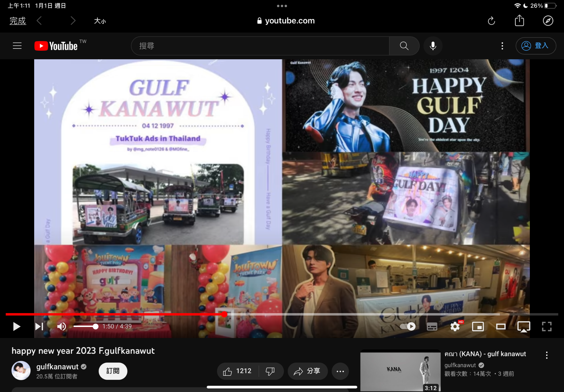Go forward with browser forward arrow
The image size is (564, 392).
(73, 21)
